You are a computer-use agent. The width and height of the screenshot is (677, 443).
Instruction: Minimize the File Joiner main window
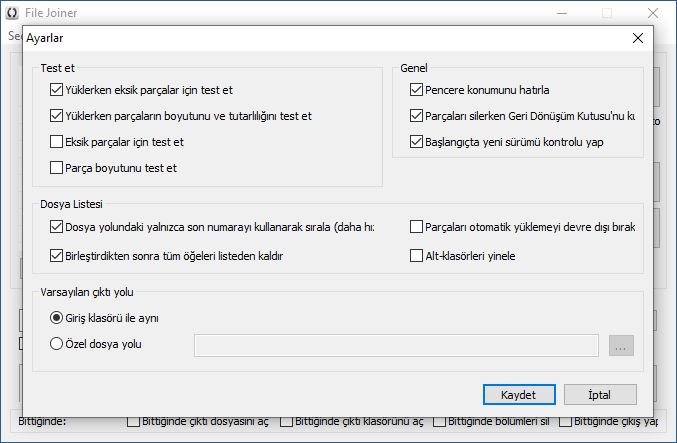pos(562,13)
